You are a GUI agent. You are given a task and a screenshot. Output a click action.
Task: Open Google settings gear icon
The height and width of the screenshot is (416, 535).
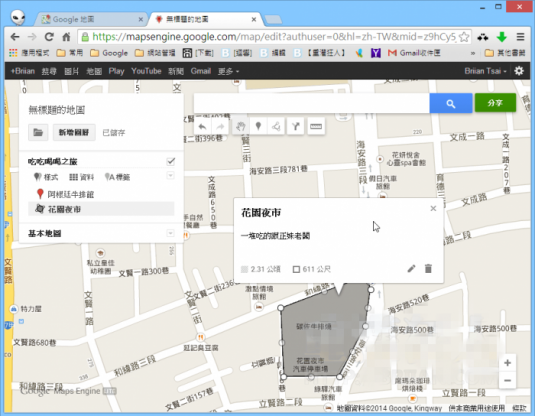pos(519,71)
